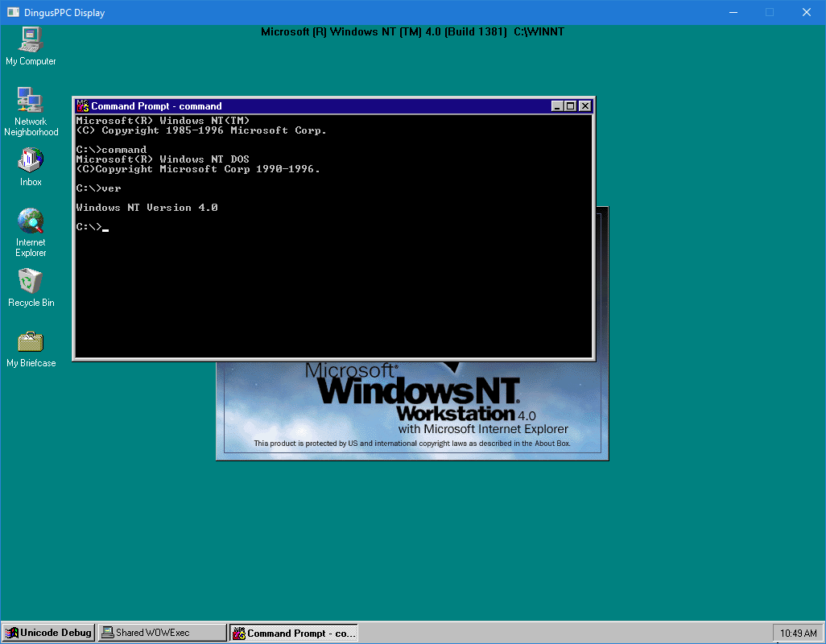Image resolution: width=826 pixels, height=644 pixels.
Task: Select the Network Neighborhood icon
Action: tap(31, 112)
